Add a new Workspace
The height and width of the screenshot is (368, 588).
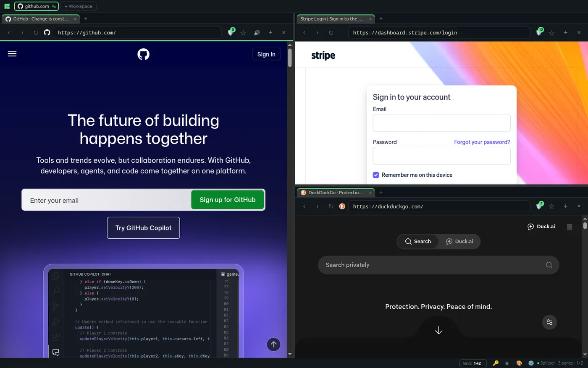click(x=79, y=6)
